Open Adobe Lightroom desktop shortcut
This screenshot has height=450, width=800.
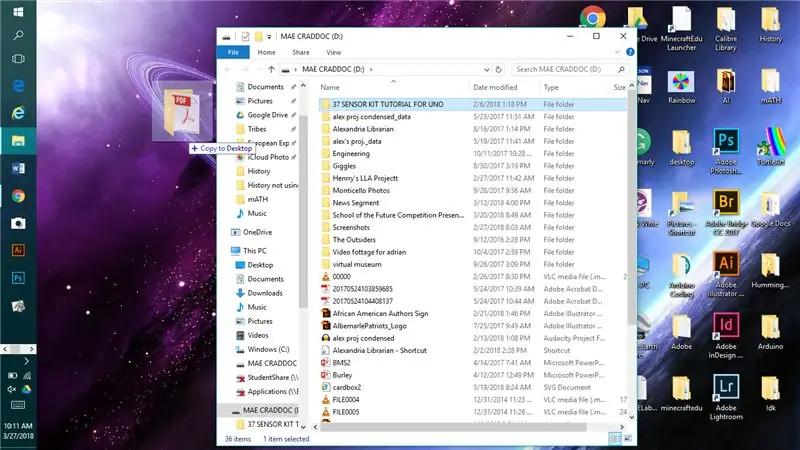point(726,397)
